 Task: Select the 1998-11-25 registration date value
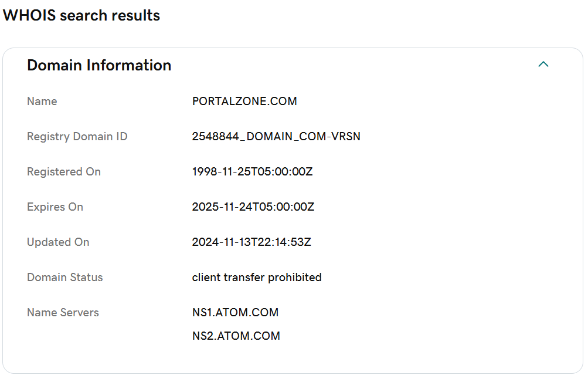click(252, 172)
